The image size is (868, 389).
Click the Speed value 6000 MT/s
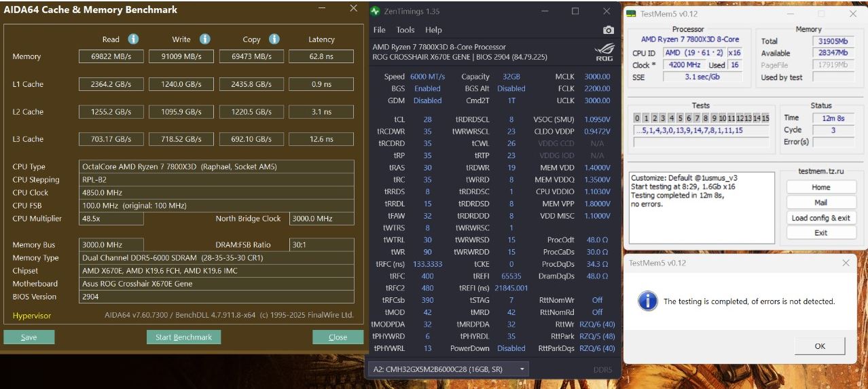point(427,77)
